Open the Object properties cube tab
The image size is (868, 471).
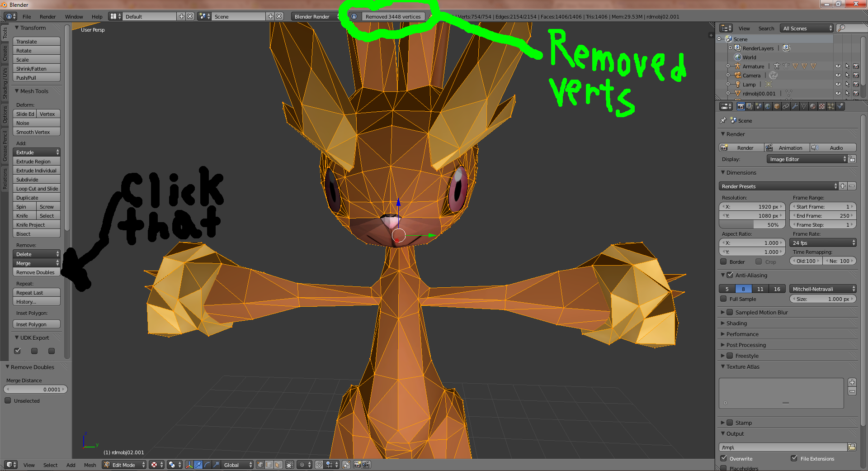click(777, 106)
